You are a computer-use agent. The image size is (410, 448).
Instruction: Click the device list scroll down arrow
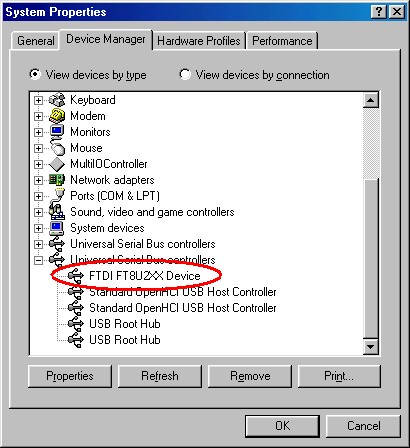(371, 346)
